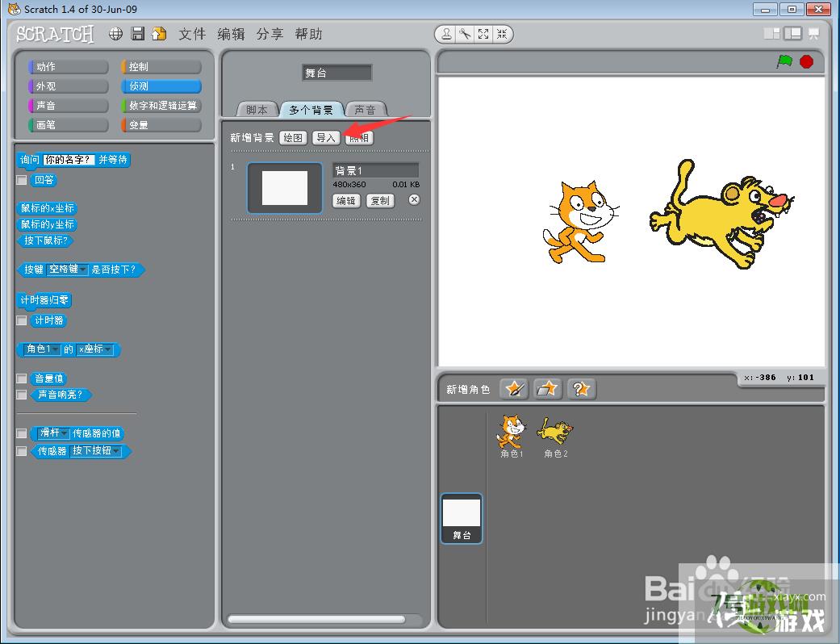Open the 帮助 menu
This screenshot has width=840, height=644.
[308, 34]
